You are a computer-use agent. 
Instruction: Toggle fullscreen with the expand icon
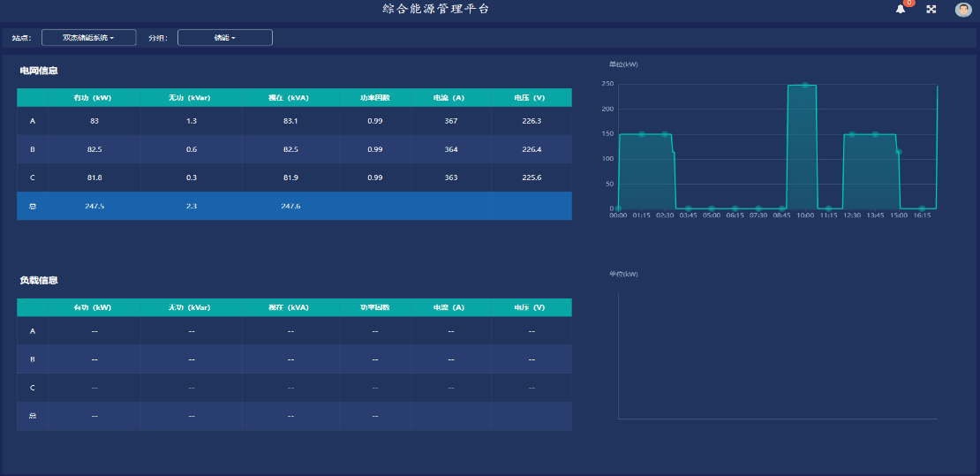click(x=931, y=9)
